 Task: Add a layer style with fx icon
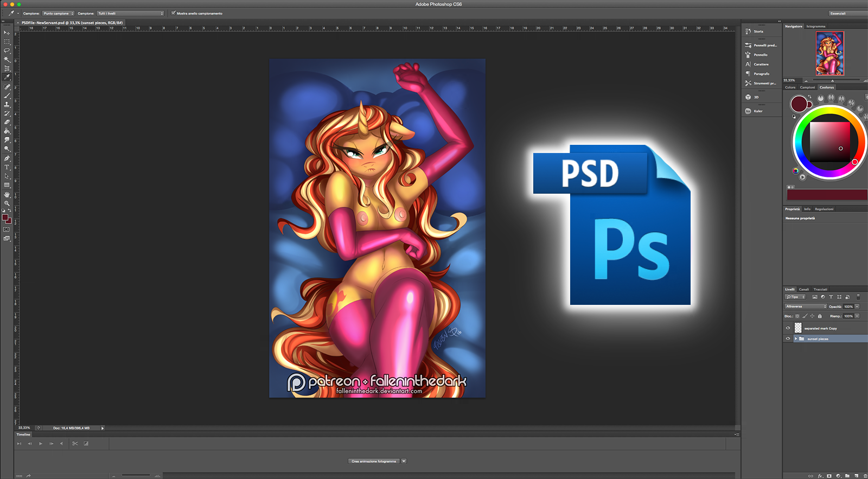[x=820, y=476]
